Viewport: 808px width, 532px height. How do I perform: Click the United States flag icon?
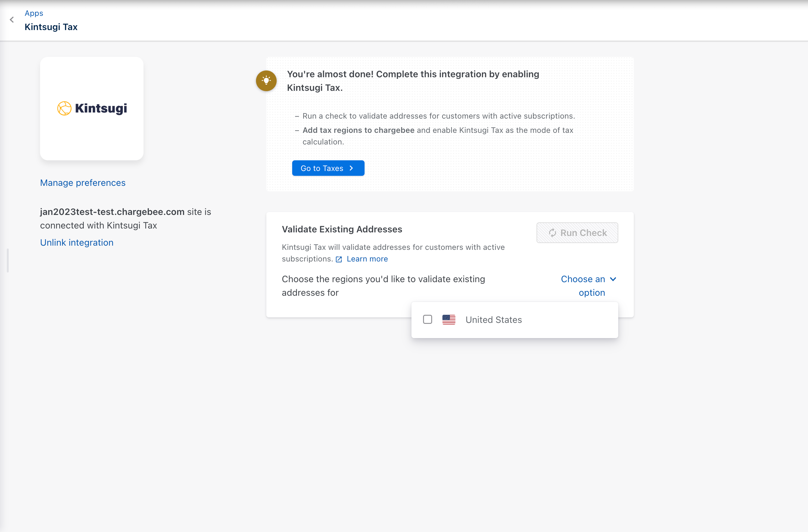pyautogui.click(x=449, y=319)
